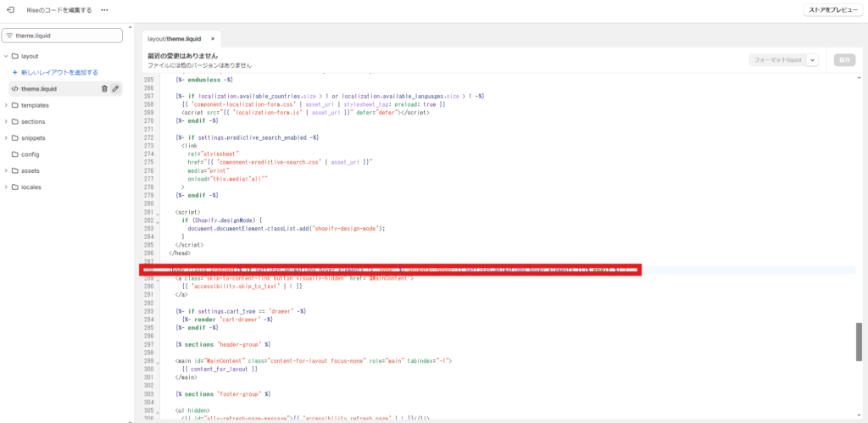Click Riseのコードを編集する title
Image resolution: width=868 pixels, height=423 pixels.
click(59, 10)
